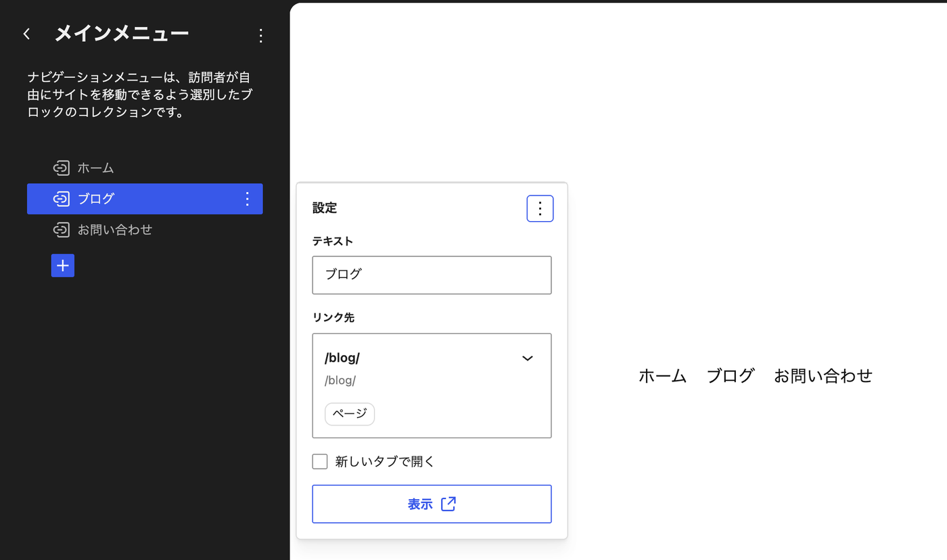Click ホーム link in the preview navigation

coord(663,376)
